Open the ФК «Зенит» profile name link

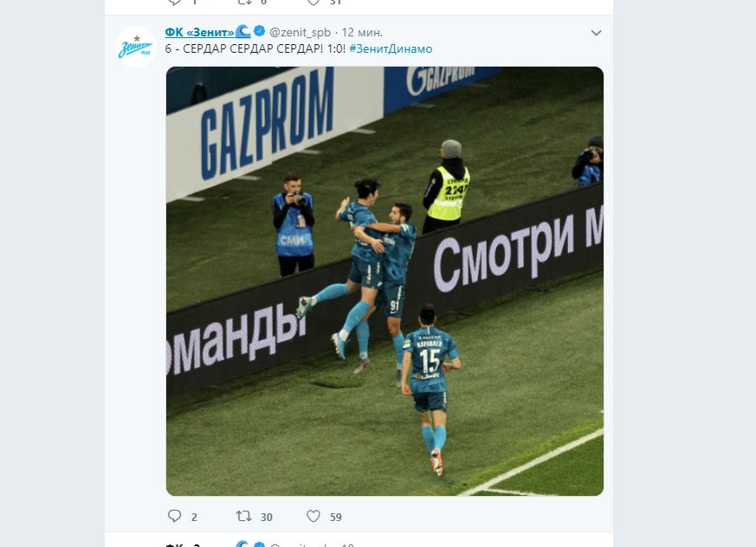point(199,32)
